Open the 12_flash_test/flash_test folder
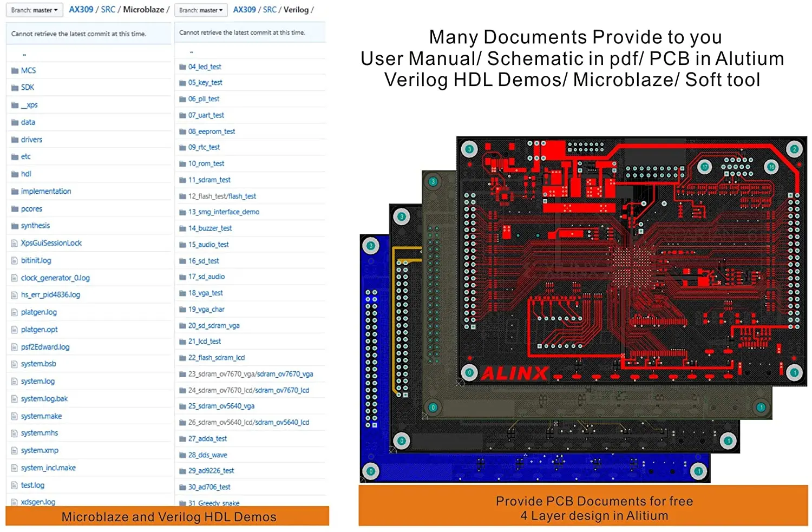Viewport: 812px width, 532px height. click(x=222, y=196)
